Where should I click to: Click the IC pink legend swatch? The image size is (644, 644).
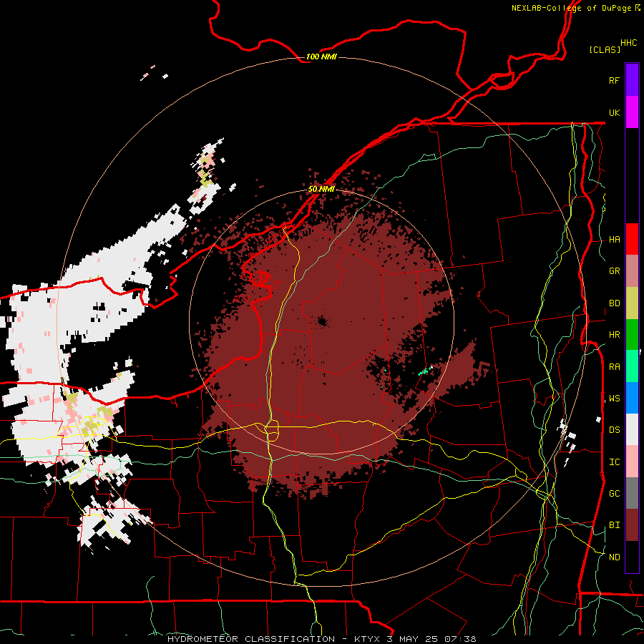(632, 462)
